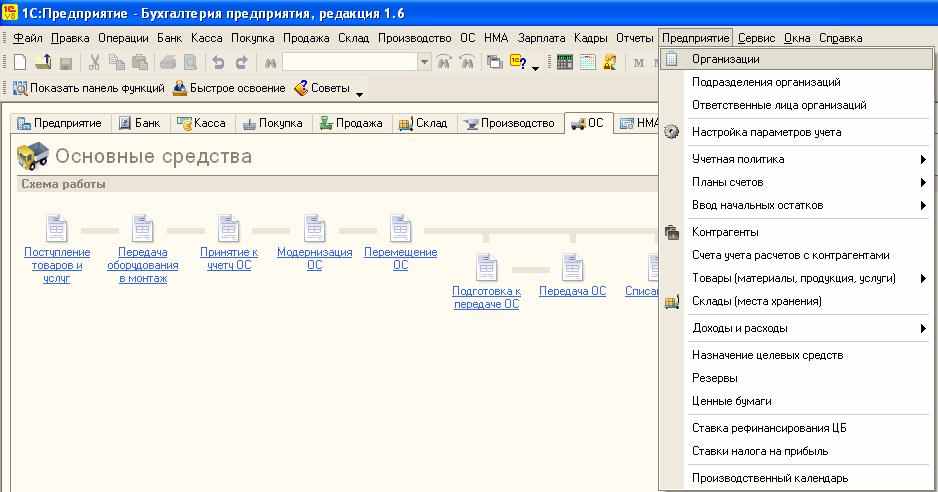Click the Передача ОС document icon
This screenshot has width=938, height=492.
pyautogui.click(x=572, y=268)
